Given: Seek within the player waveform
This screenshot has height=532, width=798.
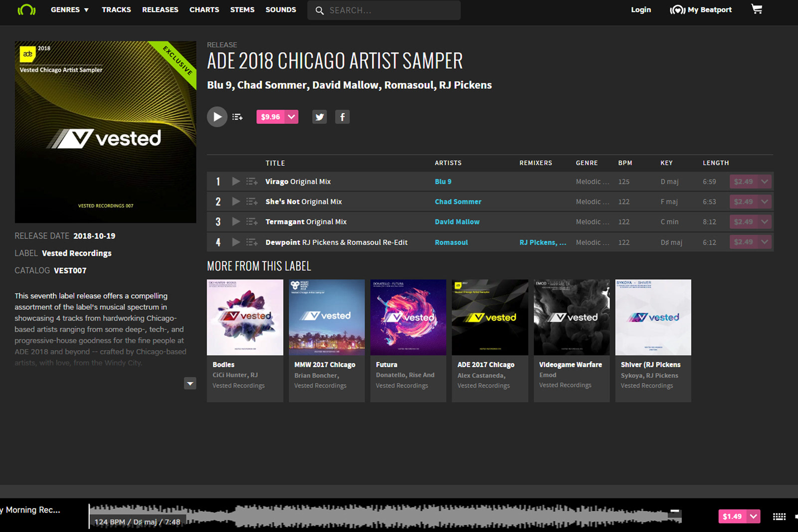Looking at the screenshot, I should [385, 517].
